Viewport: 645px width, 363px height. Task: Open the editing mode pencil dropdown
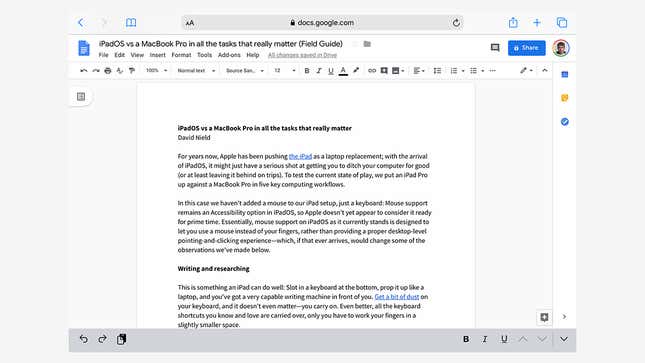(526, 71)
